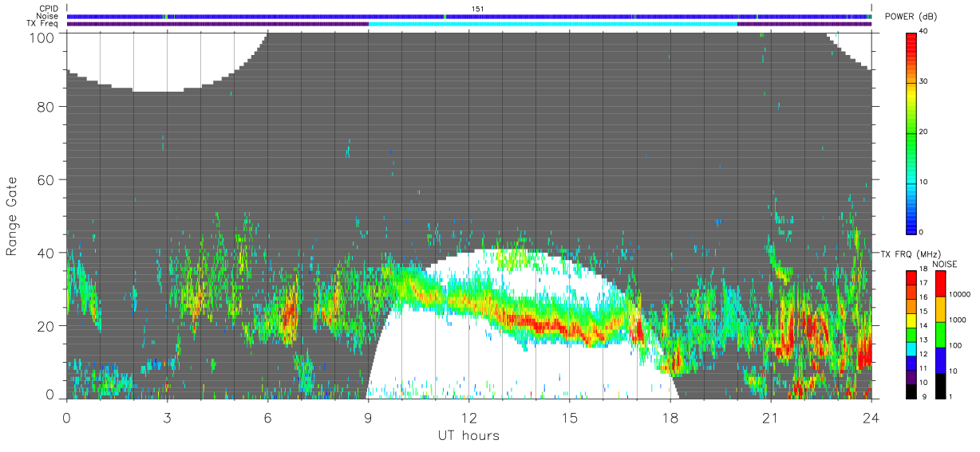This screenshot has height=452, width=980.
Task: Click the purple TX Freq segment after 20 UT
Action: (x=804, y=24)
